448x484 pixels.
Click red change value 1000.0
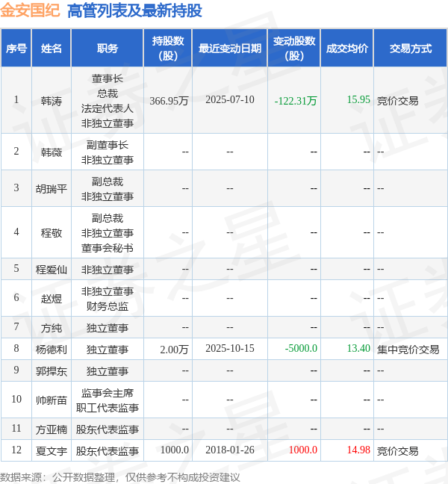pyautogui.click(x=302, y=450)
